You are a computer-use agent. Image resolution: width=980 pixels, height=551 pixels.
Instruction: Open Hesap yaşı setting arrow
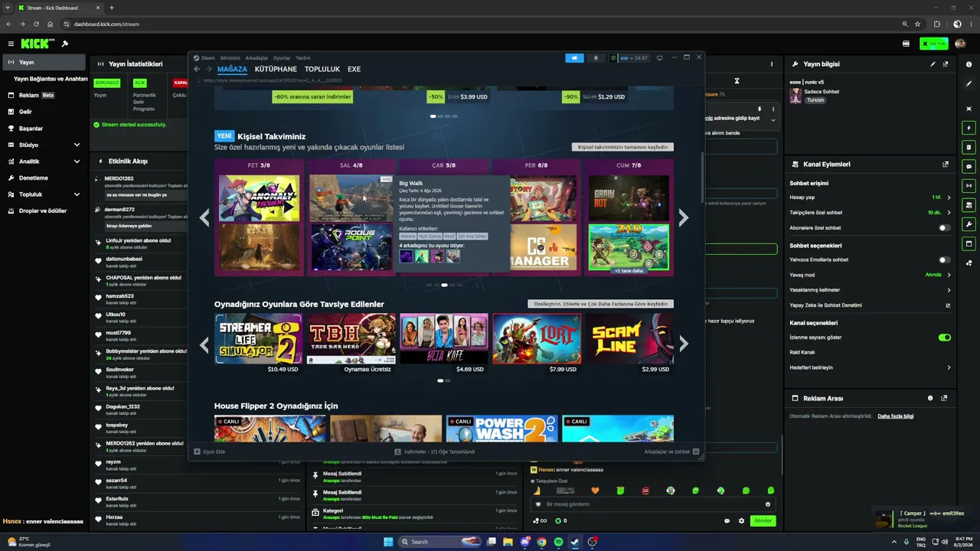(949, 197)
